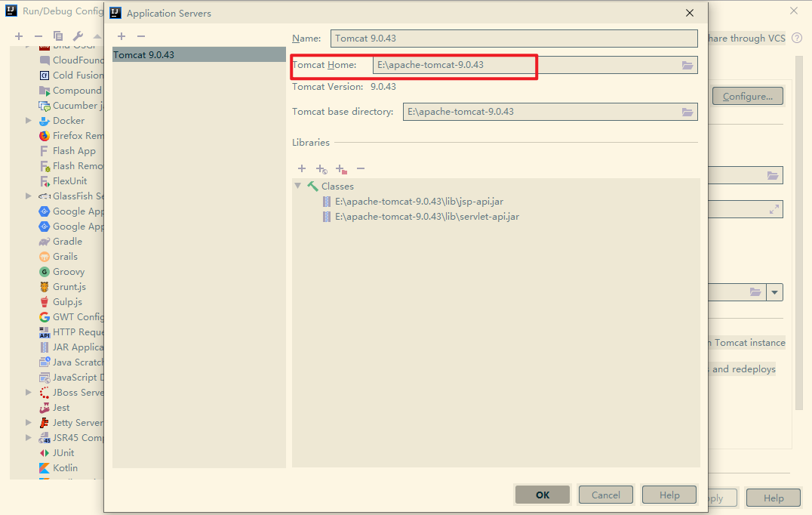Expand the GlassFish Server node
The image size is (812, 515).
pos(29,196)
